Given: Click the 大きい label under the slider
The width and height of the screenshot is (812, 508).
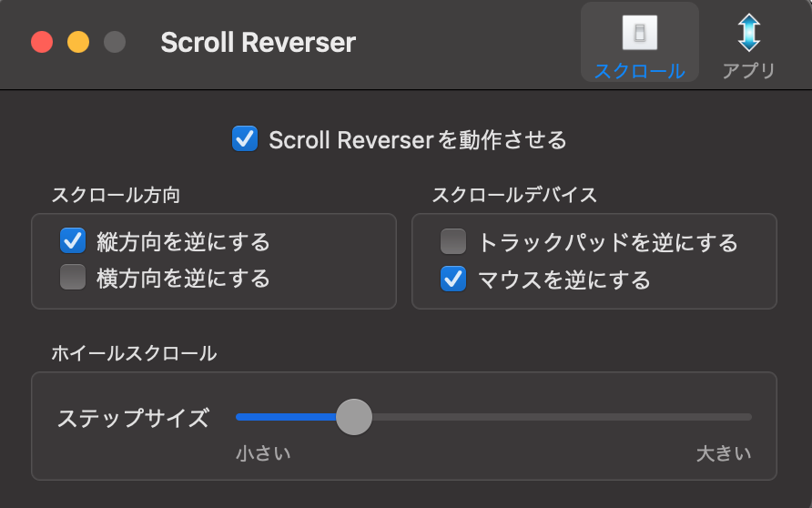Looking at the screenshot, I should pos(724,453).
